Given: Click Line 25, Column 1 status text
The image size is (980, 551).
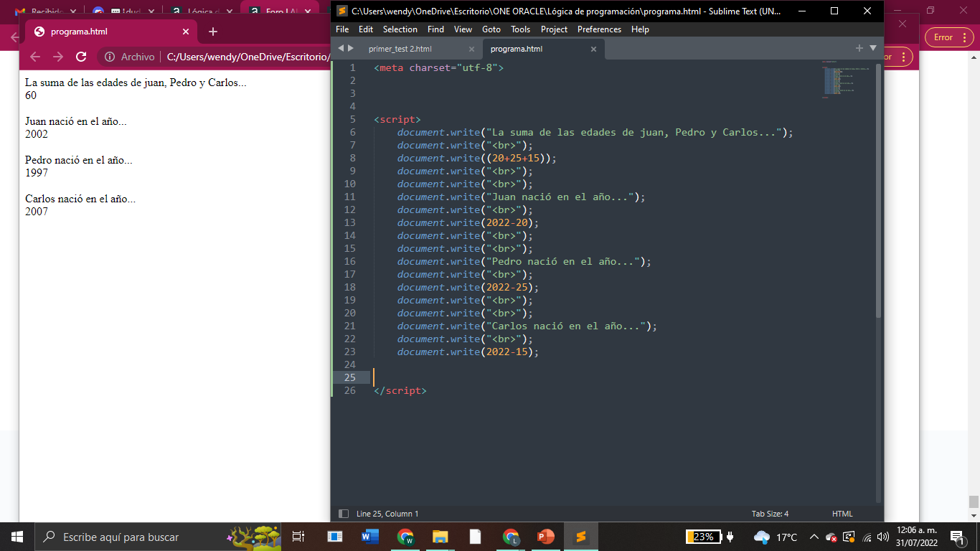Looking at the screenshot, I should click(387, 514).
